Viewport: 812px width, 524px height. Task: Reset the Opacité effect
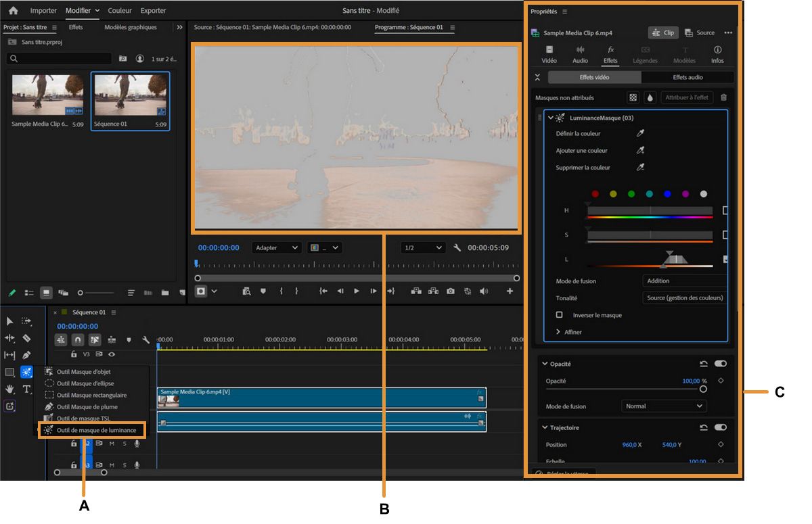point(704,364)
